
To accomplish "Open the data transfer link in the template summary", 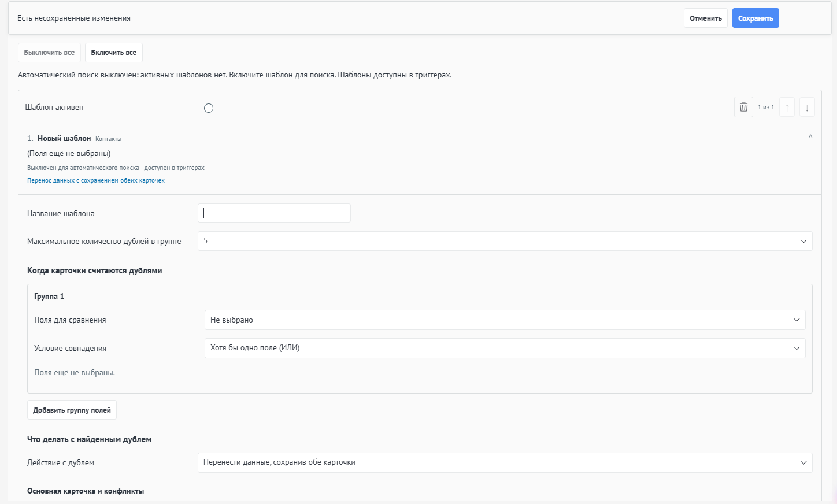I will (96, 180).
